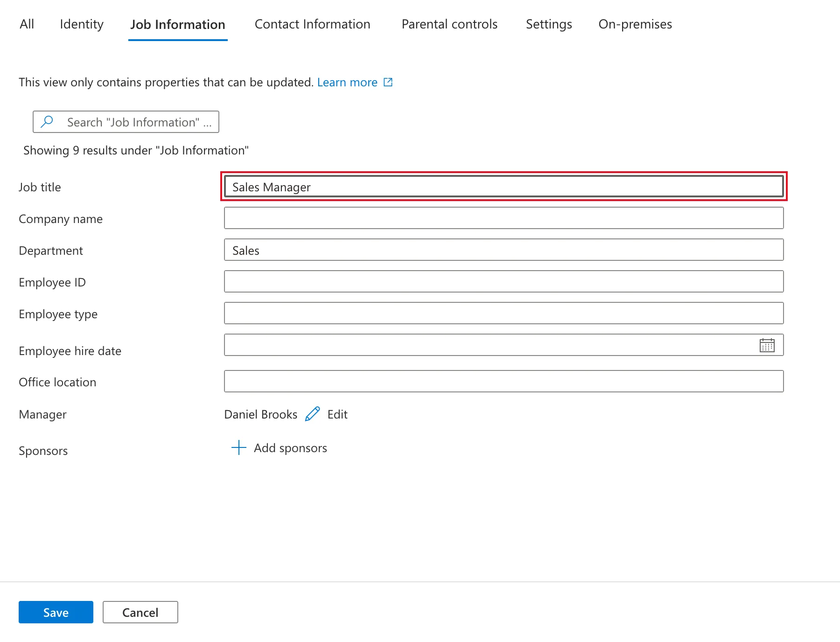Click the Department field containing Sales

coord(504,250)
